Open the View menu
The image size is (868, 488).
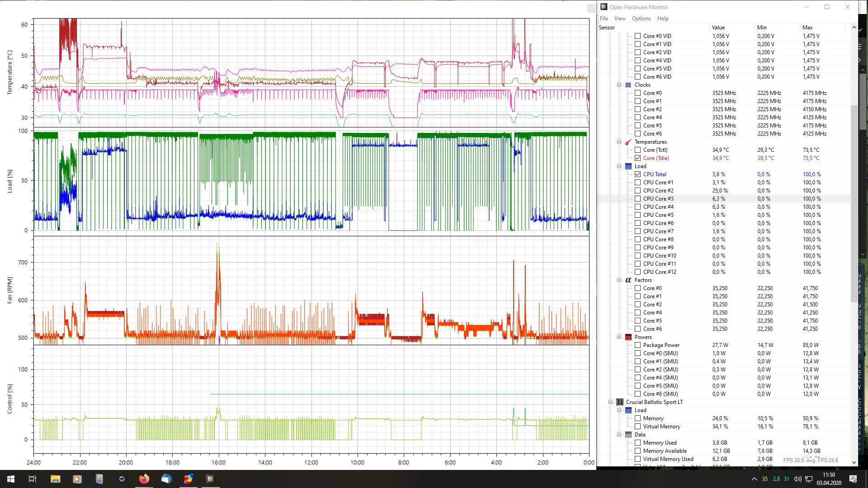pos(619,19)
